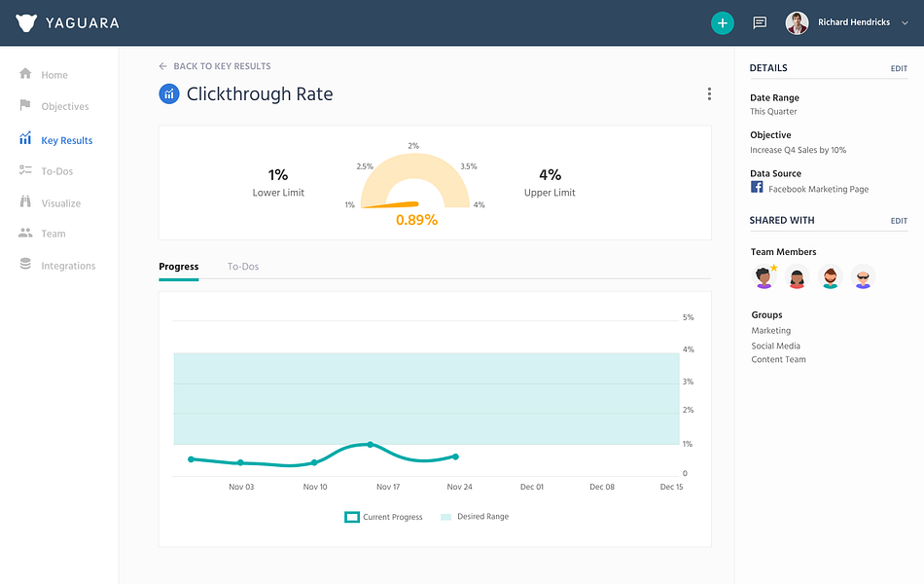This screenshot has height=584, width=924.
Task: Toggle Desired Range legend series
Action: click(475, 517)
